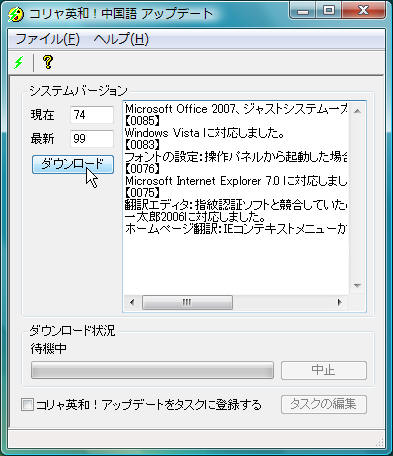Click the 最新 version field showing 99
Viewport: 393px width, 456px height.
click(x=92, y=138)
